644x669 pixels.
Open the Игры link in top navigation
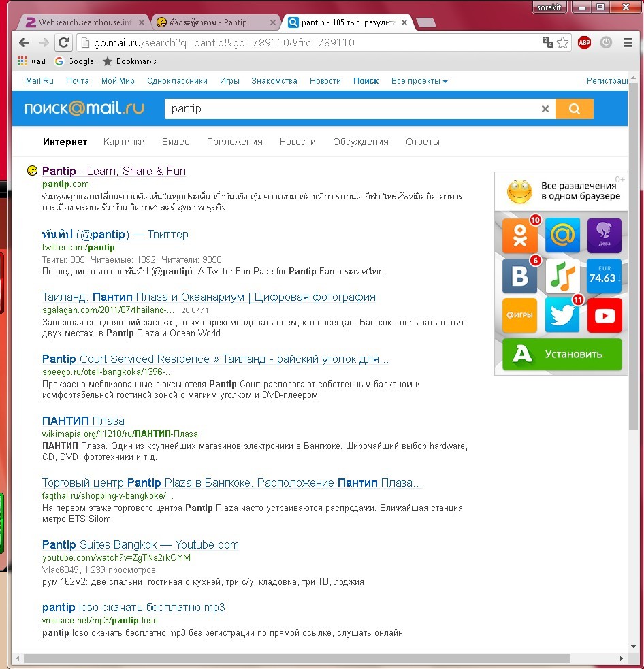click(x=229, y=81)
